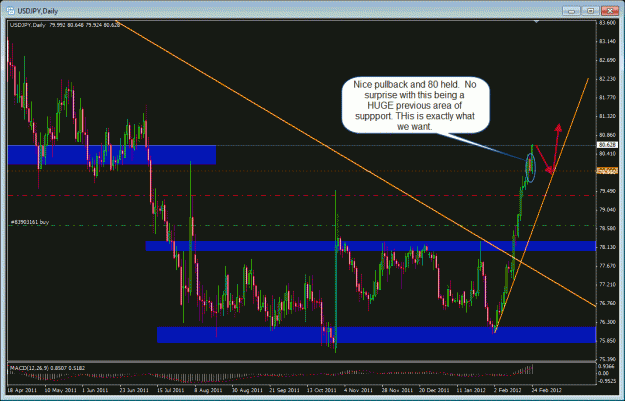Screen dimensions: 625x401
Task: Restore down the USDJPY,Daily chart window
Action: point(590,11)
